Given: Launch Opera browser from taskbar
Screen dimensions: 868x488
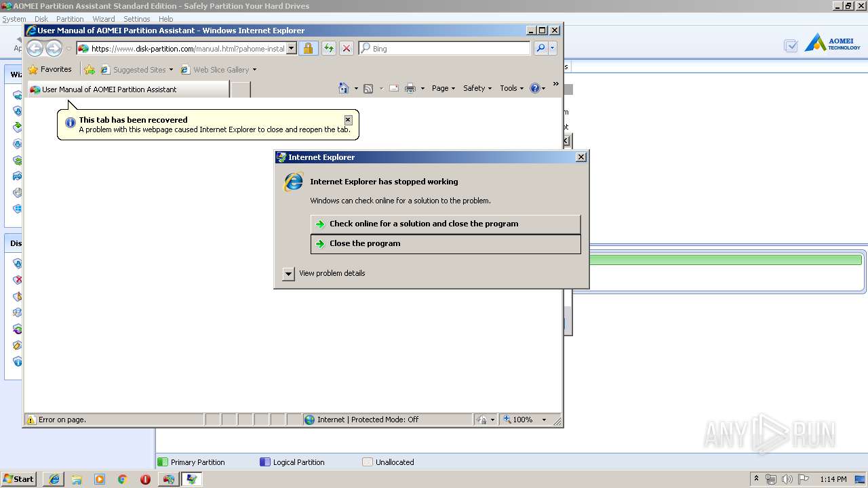Looking at the screenshot, I should pyautogui.click(x=145, y=479).
